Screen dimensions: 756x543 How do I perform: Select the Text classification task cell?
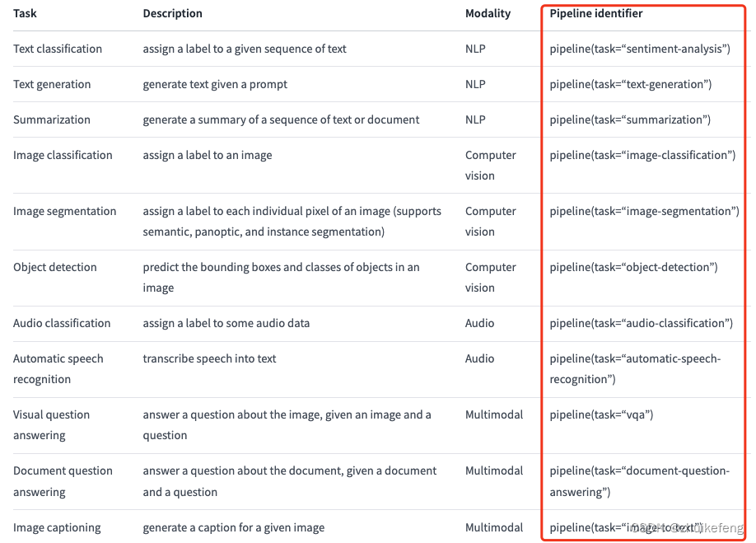tap(58, 49)
